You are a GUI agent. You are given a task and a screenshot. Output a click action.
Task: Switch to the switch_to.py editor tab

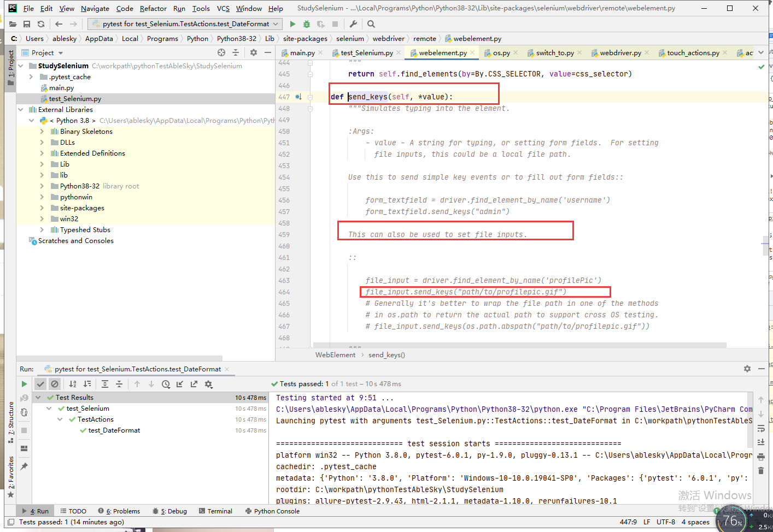pos(554,52)
